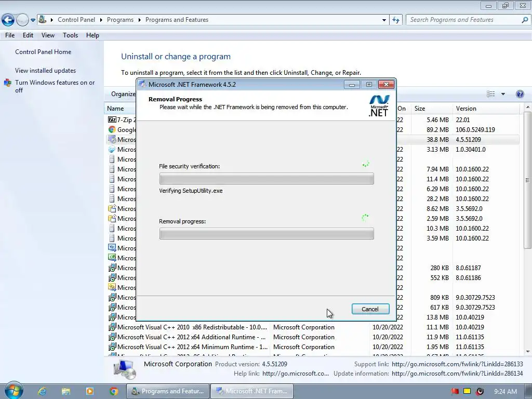Open the recent pages dropdown arrow

click(33, 20)
